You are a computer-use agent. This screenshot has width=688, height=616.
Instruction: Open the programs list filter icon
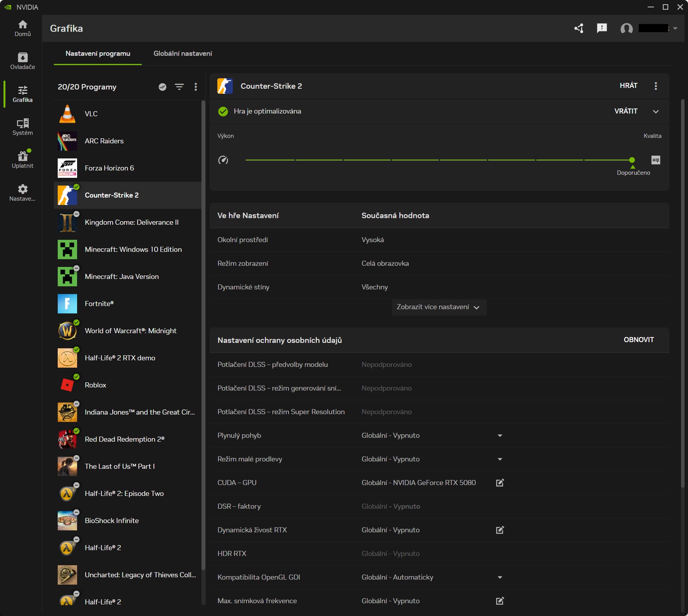179,87
